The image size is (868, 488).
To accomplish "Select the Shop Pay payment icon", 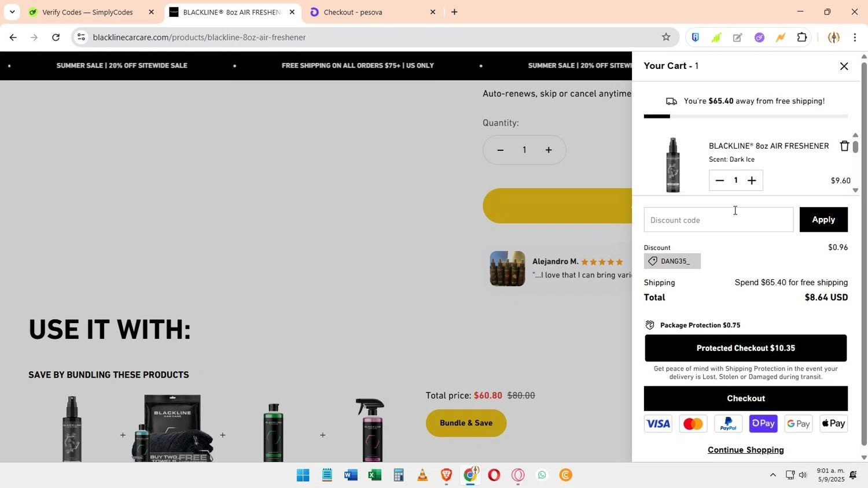I will tap(763, 424).
